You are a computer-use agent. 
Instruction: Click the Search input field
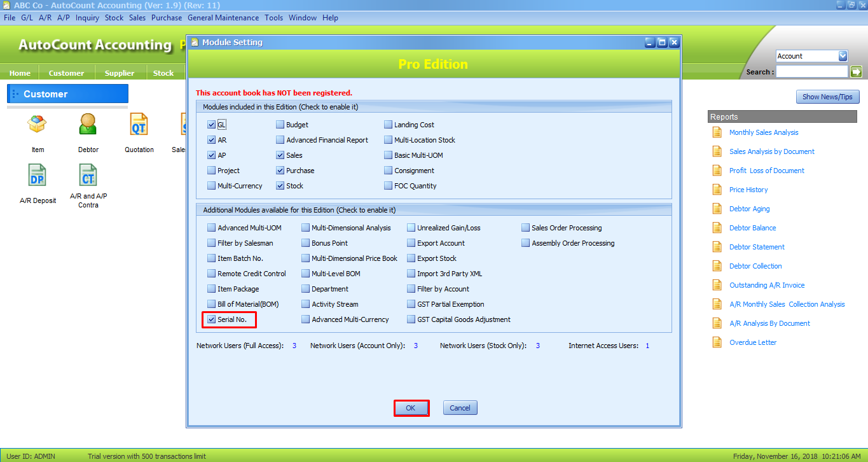coord(812,72)
